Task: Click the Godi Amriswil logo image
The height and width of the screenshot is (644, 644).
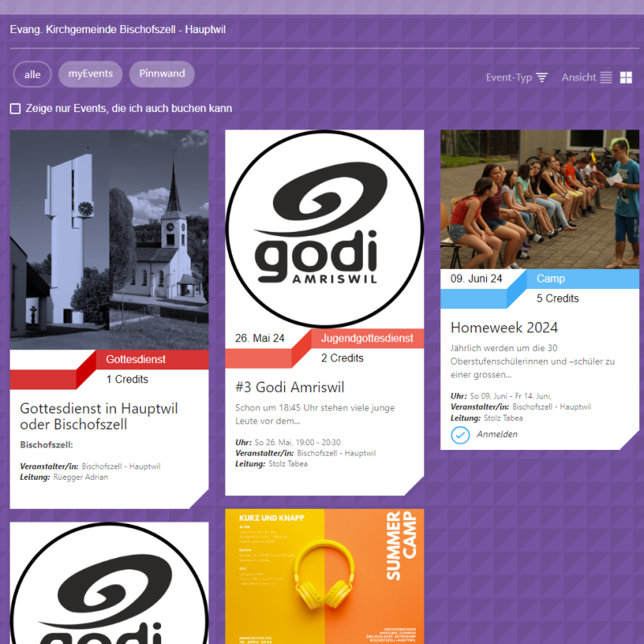Action: 324,229
